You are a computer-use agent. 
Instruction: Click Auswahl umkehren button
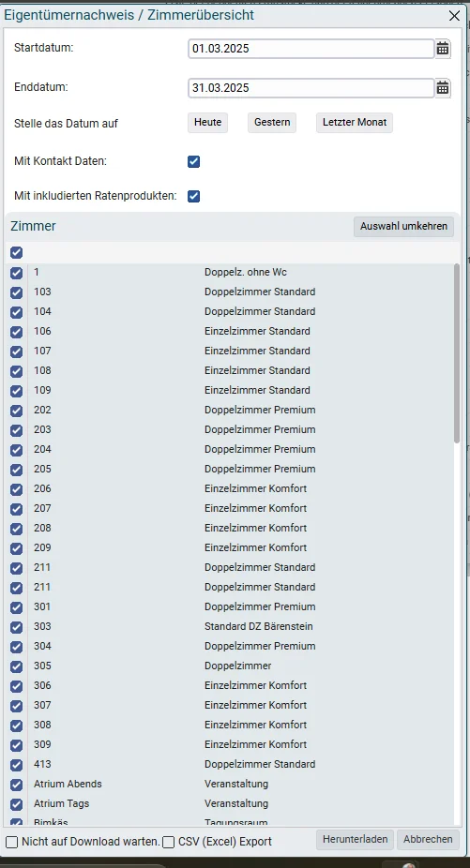(x=403, y=227)
